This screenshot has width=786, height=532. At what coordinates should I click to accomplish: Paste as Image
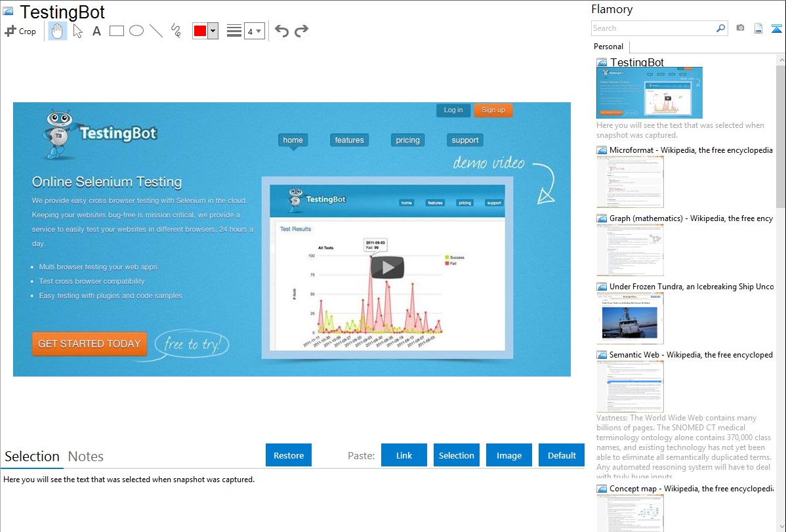coord(508,455)
